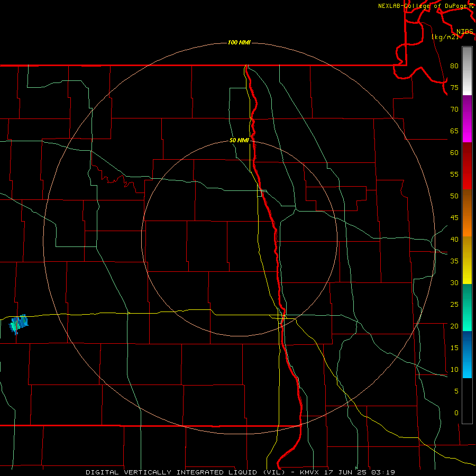Image resolution: width=476 pixels, height=476 pixels.
Task: Select the red segment of the color scale
Action: point(467,166)
